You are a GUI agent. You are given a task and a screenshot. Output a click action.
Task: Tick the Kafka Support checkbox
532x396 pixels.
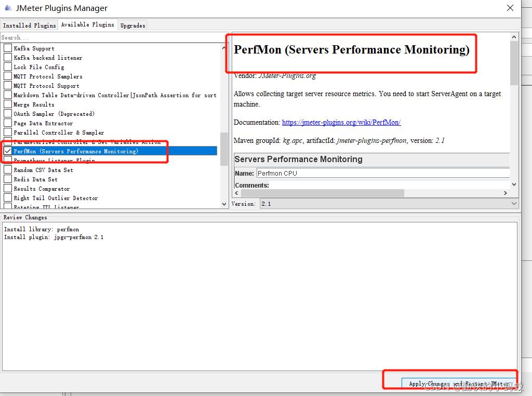point(8,48)
